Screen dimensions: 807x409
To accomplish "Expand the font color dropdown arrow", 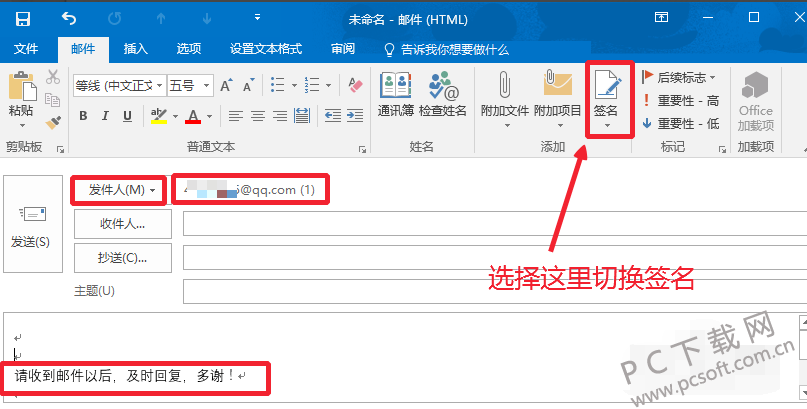I will (x=209, y=116).
